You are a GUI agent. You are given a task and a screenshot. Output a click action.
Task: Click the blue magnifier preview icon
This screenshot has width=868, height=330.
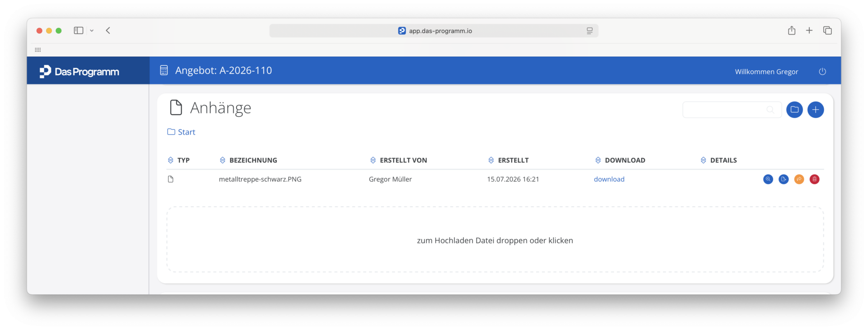tap(768, 179)
